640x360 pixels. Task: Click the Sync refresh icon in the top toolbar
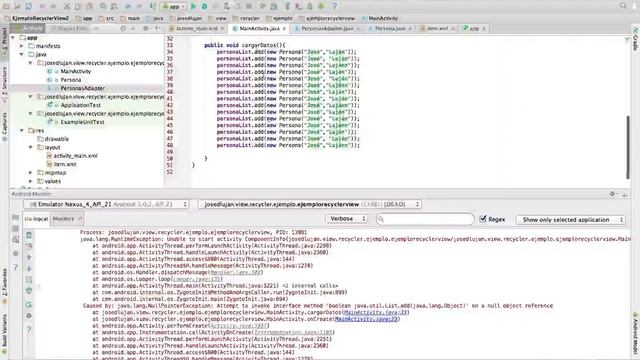coord(29,6)
